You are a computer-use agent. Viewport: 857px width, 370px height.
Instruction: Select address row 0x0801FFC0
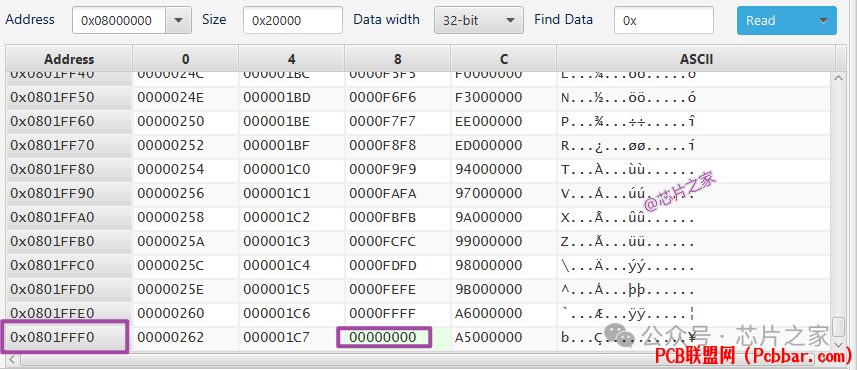(x=69, y=266)
